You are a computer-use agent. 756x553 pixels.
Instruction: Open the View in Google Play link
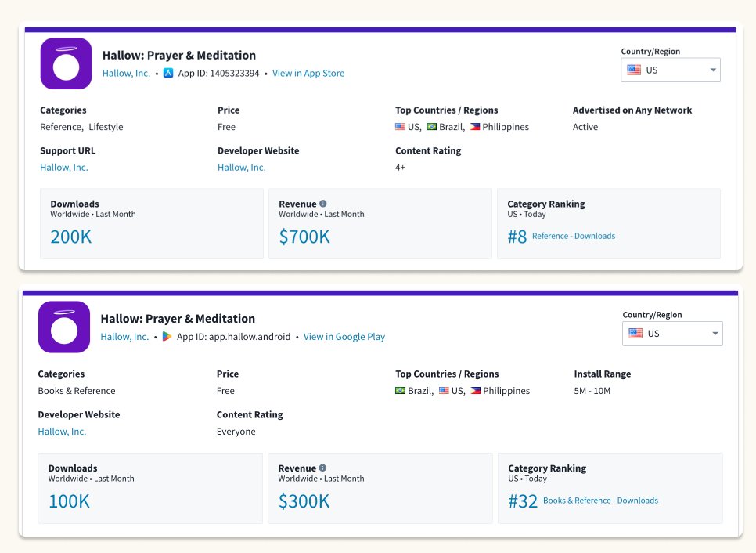344,337
